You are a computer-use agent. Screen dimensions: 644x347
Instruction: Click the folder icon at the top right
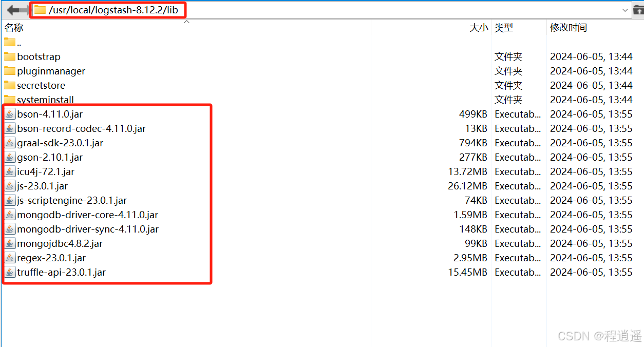click(x=638, y=10)
